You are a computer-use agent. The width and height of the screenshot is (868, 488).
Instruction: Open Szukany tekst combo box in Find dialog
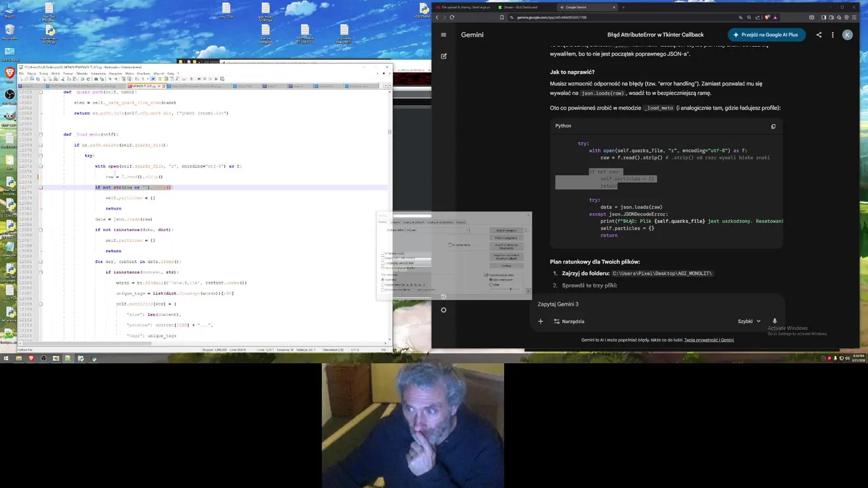coord(437,230)
